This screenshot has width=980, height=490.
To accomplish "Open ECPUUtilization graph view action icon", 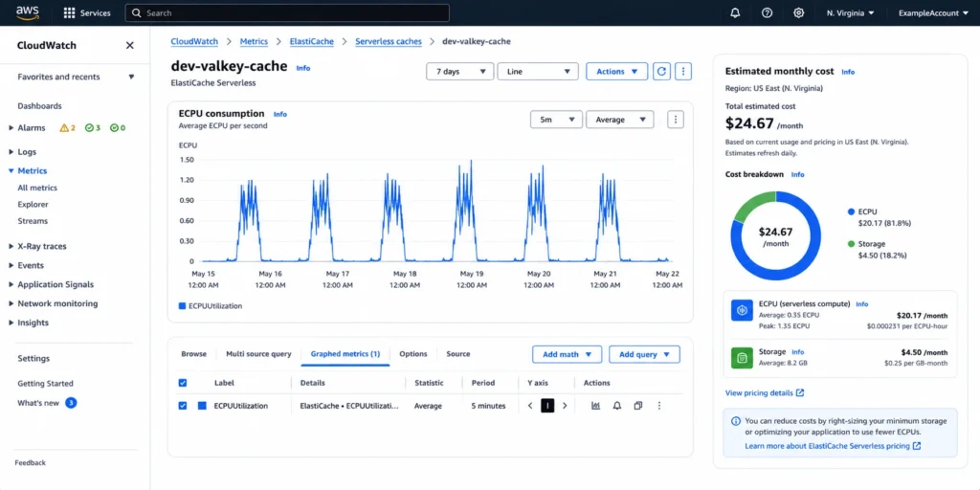I will click(x=595, y=406).
